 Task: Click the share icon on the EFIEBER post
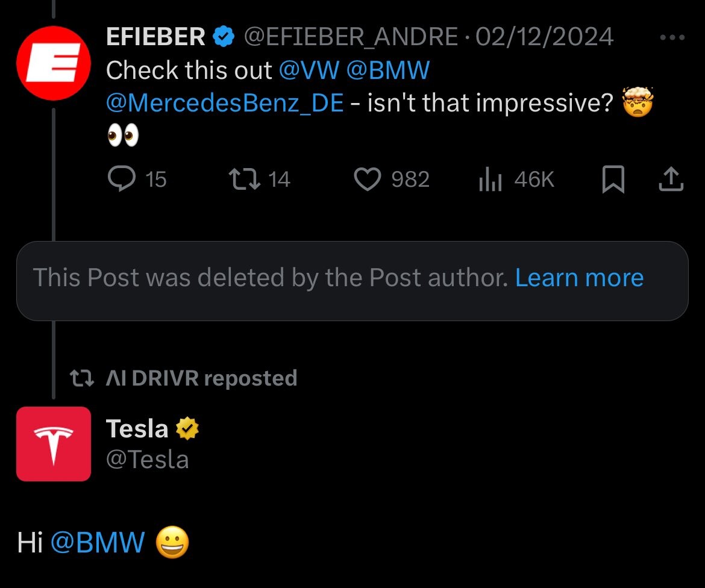click(671, 180)
